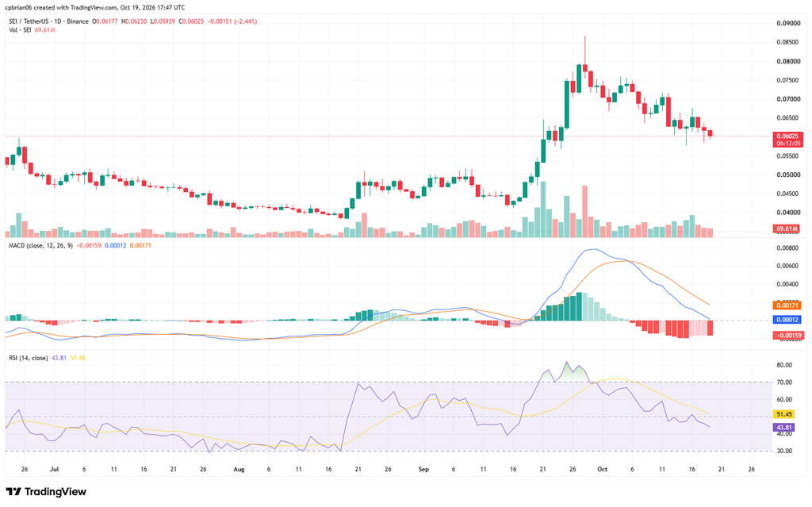Screen dimensions: 812x507
Task: Click the RSI axis label 80.00
Action: (x=784, y=365)
